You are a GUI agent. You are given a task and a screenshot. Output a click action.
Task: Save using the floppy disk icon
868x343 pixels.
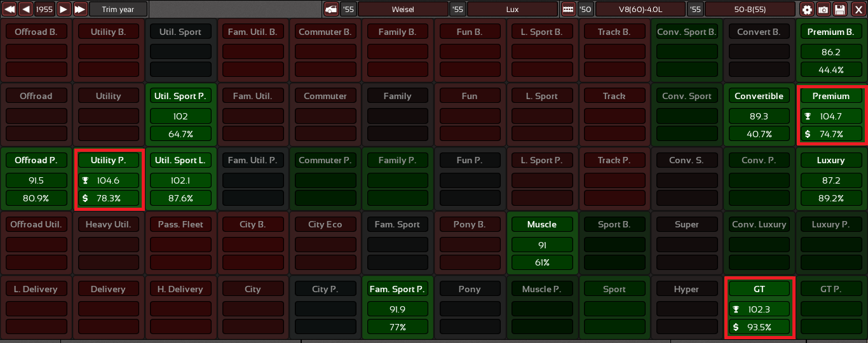click(x=839, y=10)
